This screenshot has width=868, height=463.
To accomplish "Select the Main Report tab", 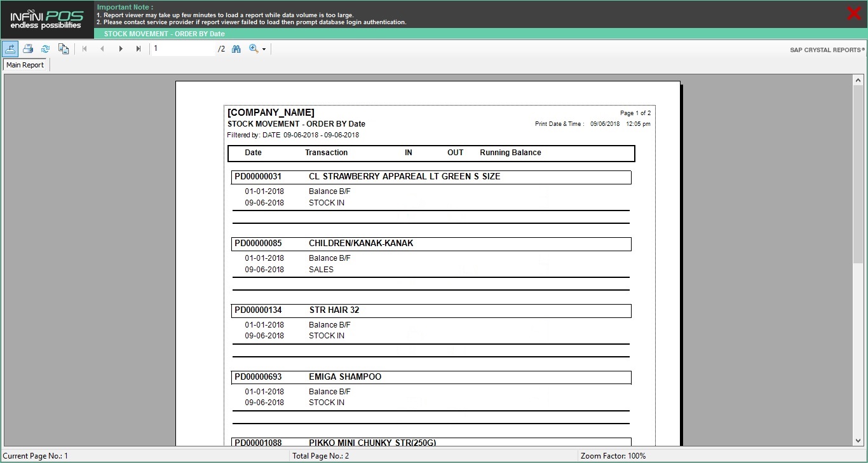I will (25, 65).
